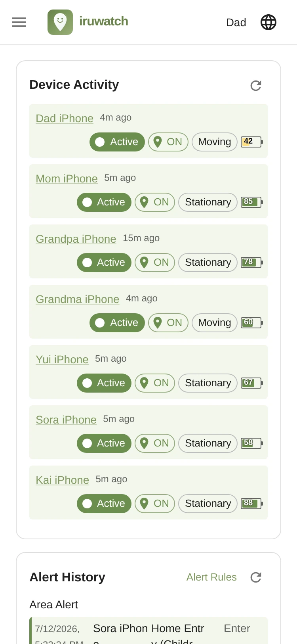This screenshot has width=297, height=644.
Task: Select the Stationary status on Kai iPhone
Action: tap(208, 504)
